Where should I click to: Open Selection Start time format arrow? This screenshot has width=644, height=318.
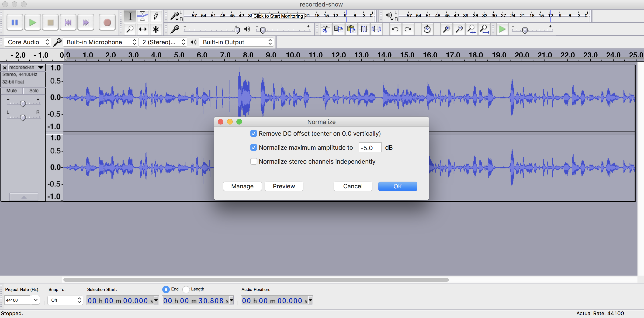[x=156, y=300]
